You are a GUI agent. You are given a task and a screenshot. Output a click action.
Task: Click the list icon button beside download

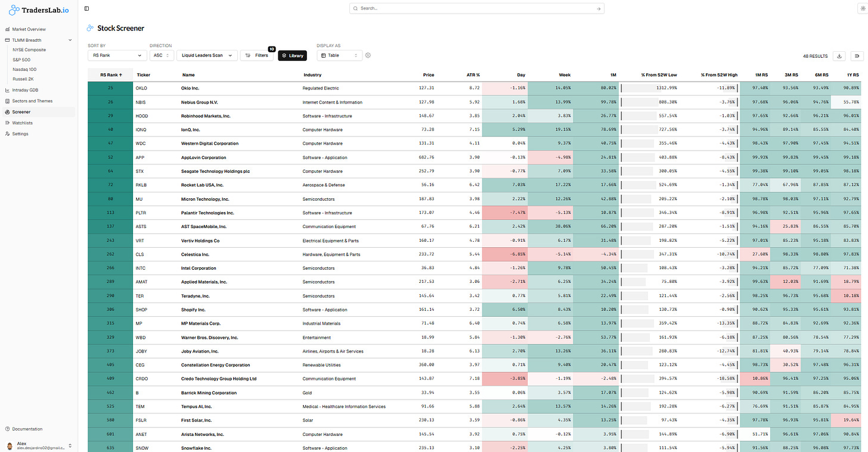[x=857, y=56]
